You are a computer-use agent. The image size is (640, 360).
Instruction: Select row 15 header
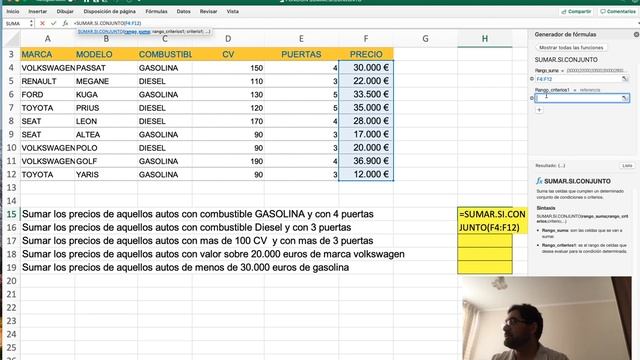(11, 214)
